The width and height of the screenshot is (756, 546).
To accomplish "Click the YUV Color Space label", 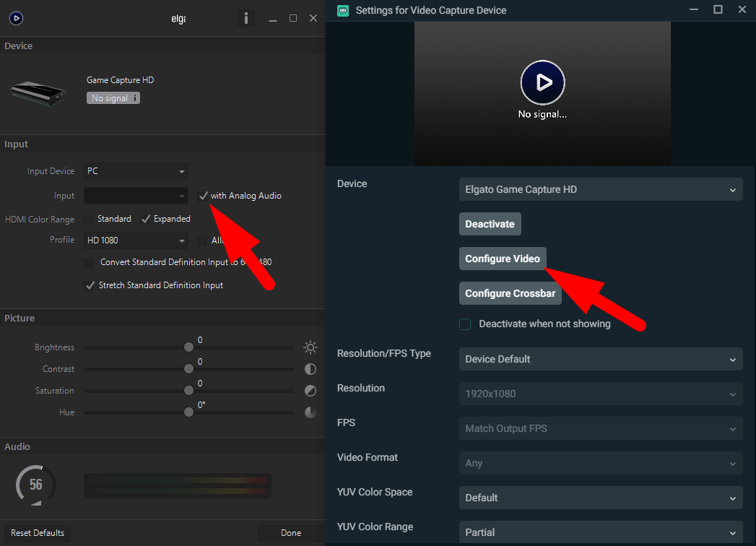I will click(x=375, y=493).
